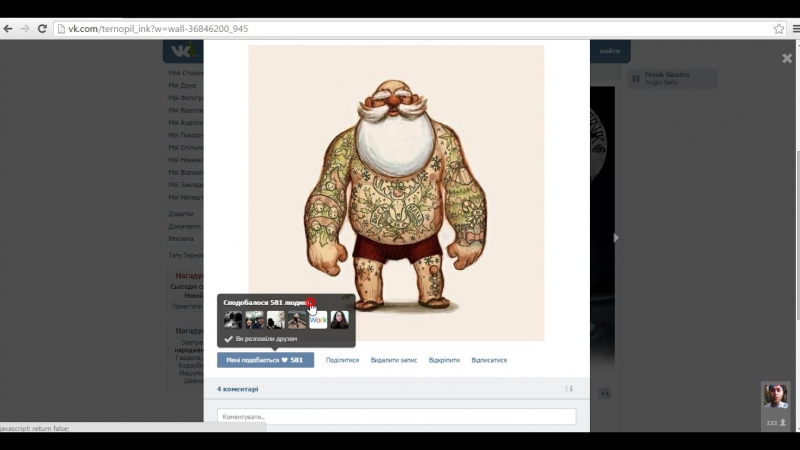Click the 'Коментувати' comment input field
Screen dimensions: 800x450
pyautogui.click(x=396, y=416)
